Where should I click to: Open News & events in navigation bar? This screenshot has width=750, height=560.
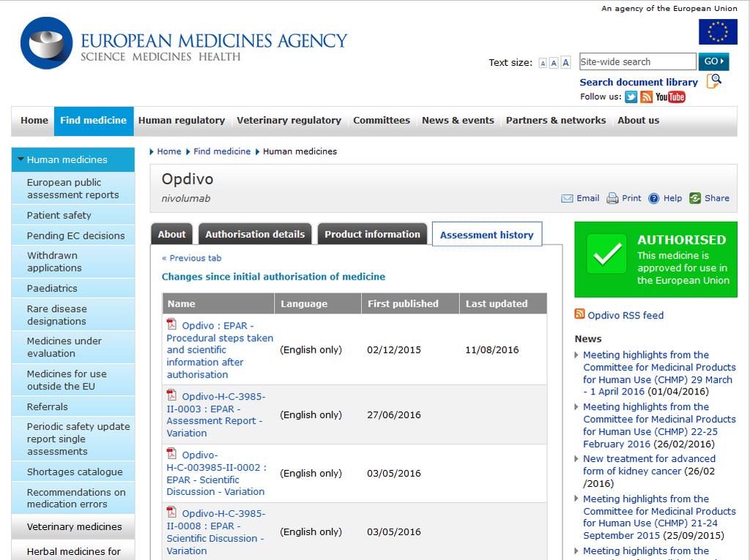coord(458,121)
